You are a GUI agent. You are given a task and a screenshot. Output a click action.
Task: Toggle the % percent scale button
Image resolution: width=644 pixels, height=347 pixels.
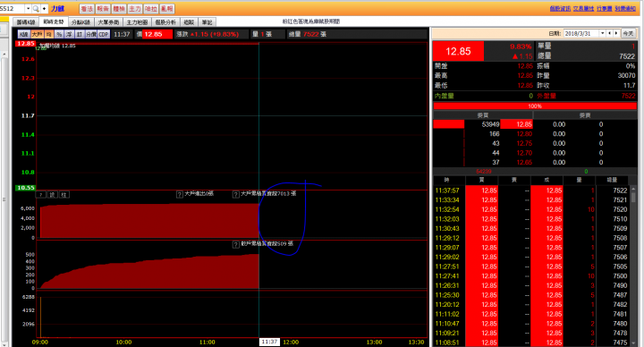[59, 34]
